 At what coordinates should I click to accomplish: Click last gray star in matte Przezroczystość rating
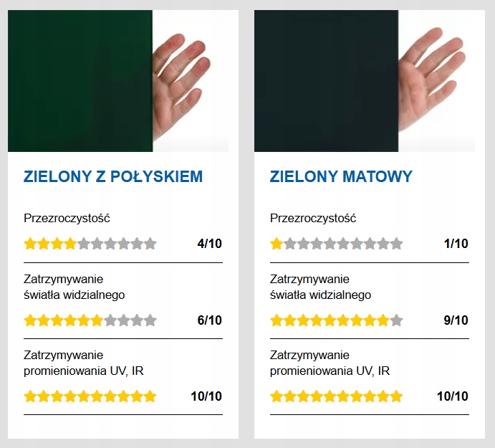[x=397, y=244]
